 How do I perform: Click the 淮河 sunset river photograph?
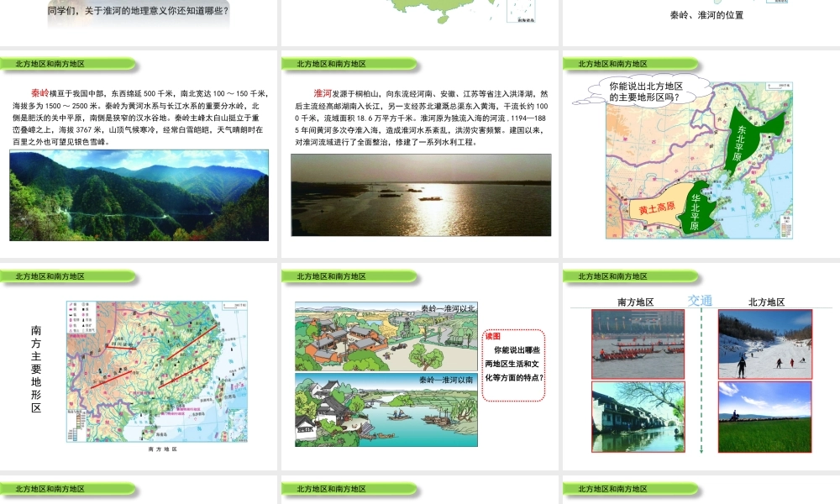(421, 195)
